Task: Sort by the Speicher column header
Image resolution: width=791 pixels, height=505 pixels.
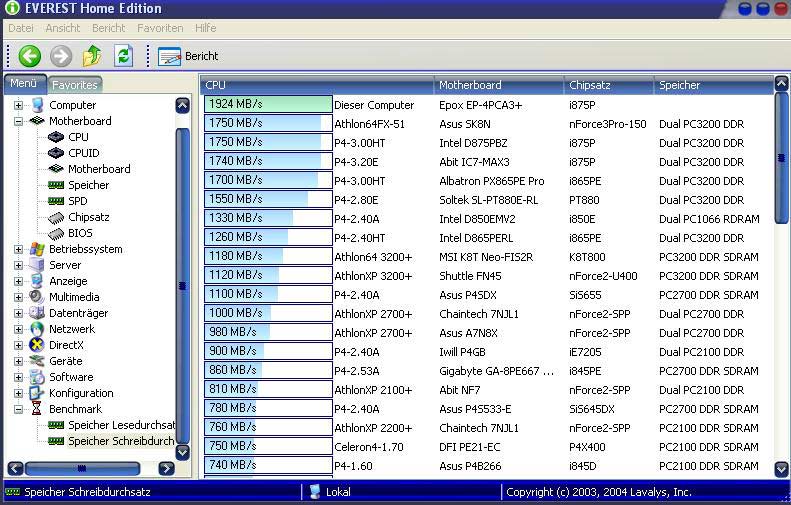Action: pos(713,85)
